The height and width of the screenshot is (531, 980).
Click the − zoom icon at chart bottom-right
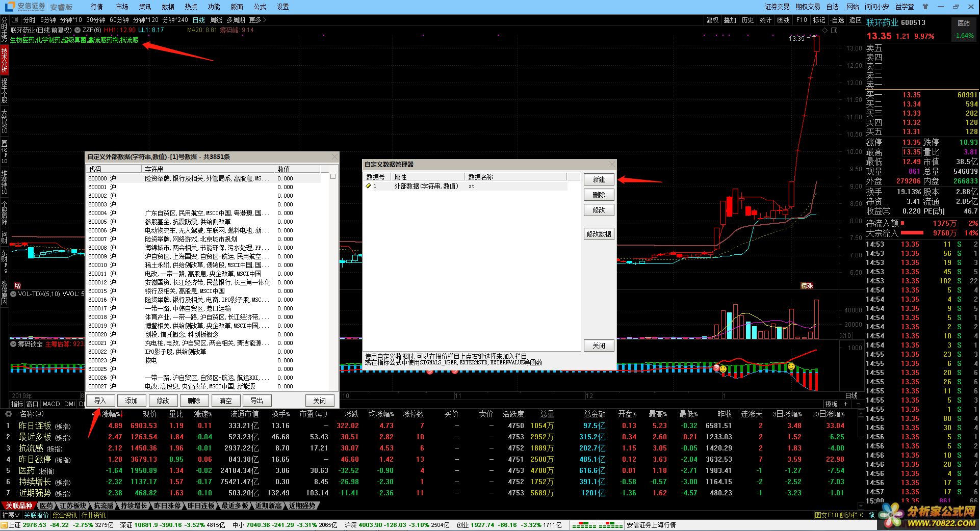859,404
